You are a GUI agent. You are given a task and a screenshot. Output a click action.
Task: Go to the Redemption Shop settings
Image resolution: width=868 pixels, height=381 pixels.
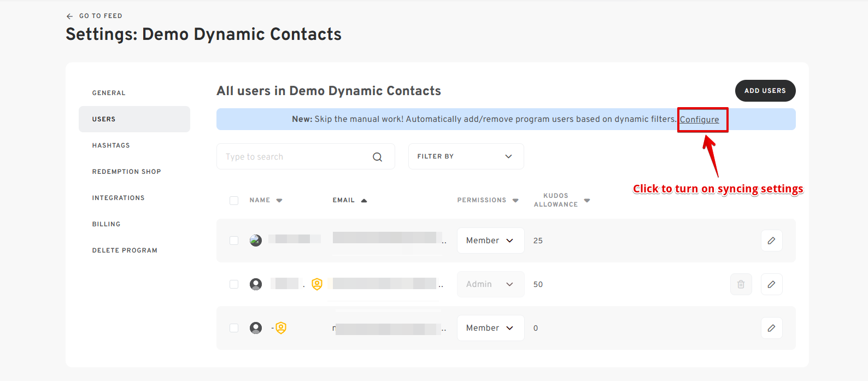click(126, 172)
